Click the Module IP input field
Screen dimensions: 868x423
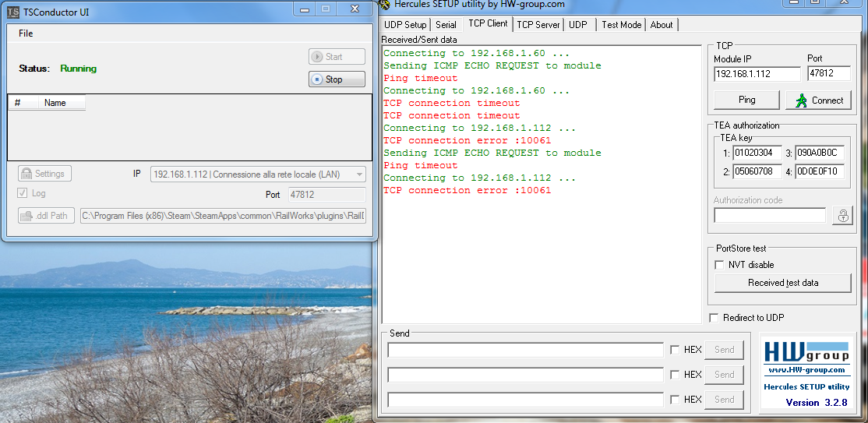[757, 74]
